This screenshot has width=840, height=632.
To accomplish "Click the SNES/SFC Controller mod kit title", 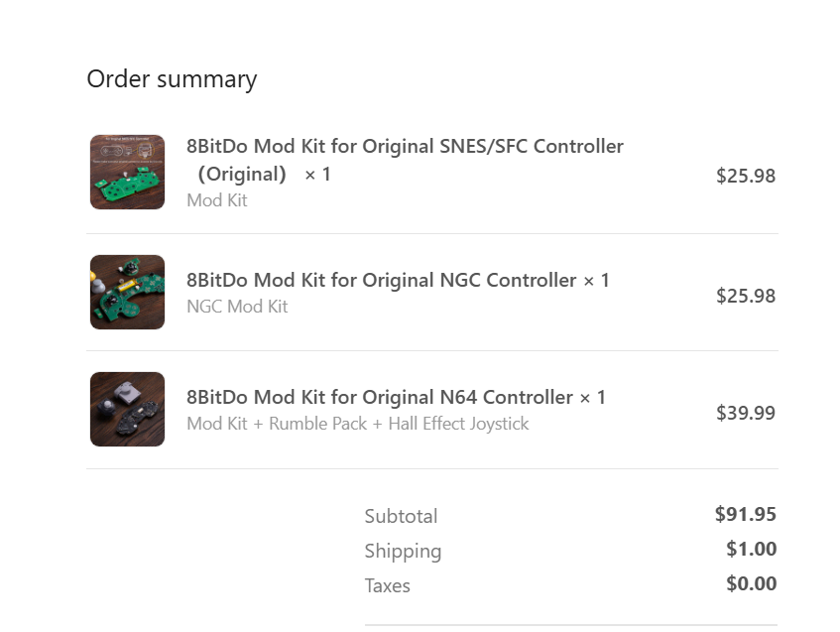I will coord(405,147).
